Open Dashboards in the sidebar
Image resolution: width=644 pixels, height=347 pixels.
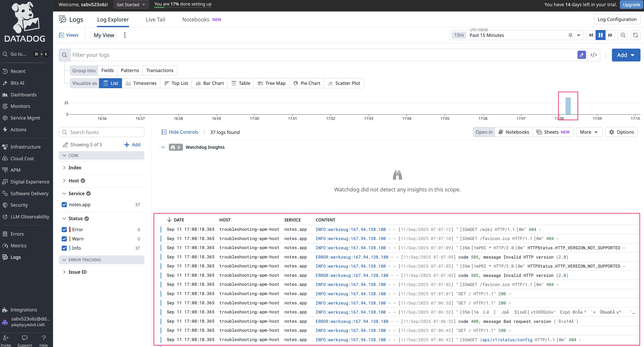[23, 95]
